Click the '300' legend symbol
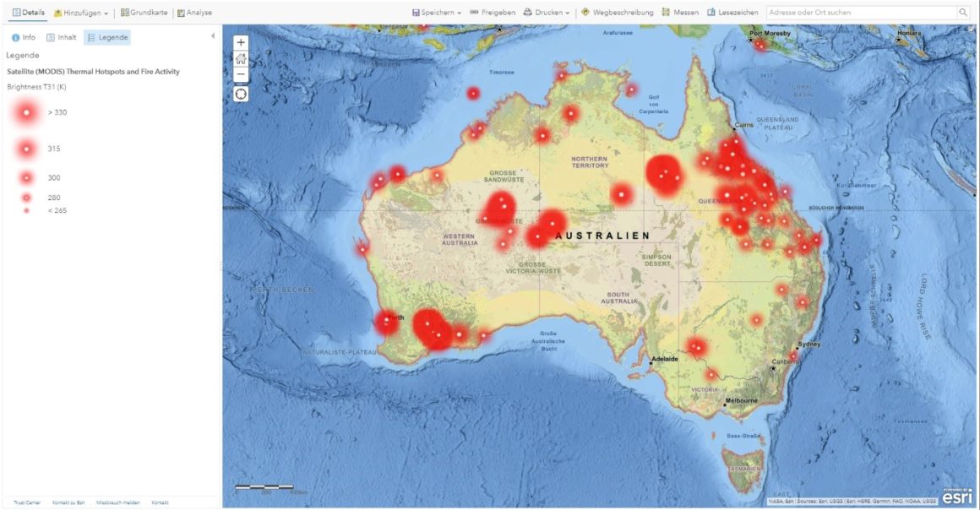 point(26,178)
